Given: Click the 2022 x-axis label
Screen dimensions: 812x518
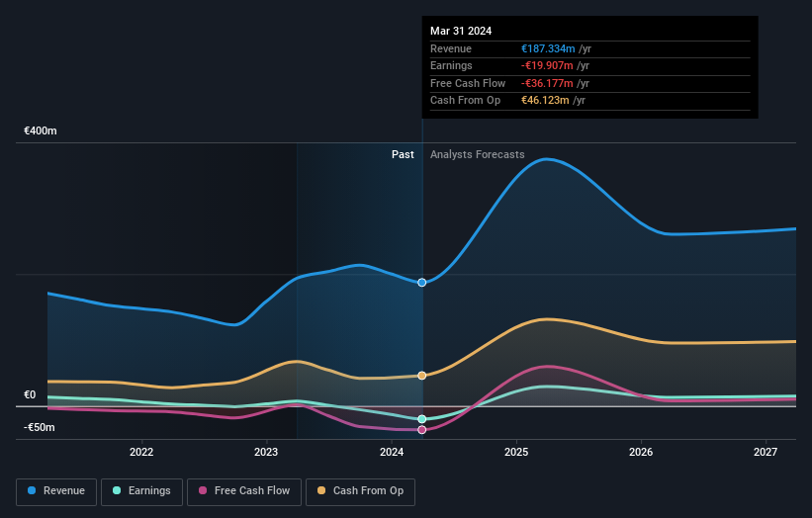Looking at the screenshot, I should [x=141, y=453].
